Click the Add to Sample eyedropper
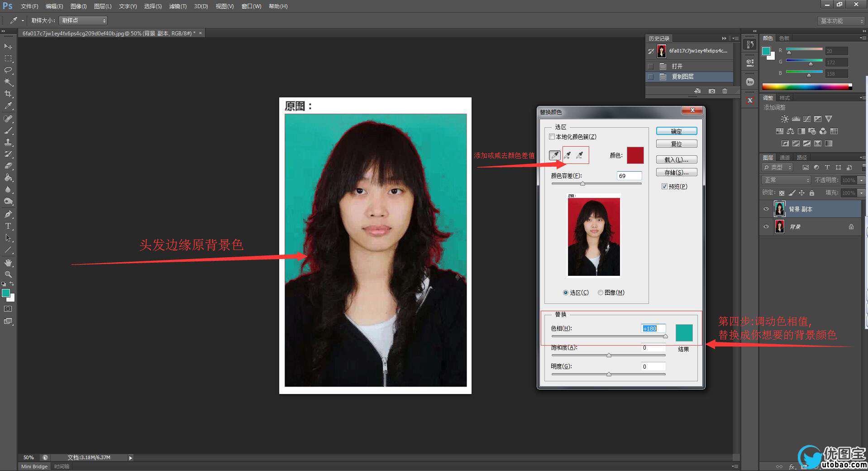 pyautogui.click(x=568, y=155)
